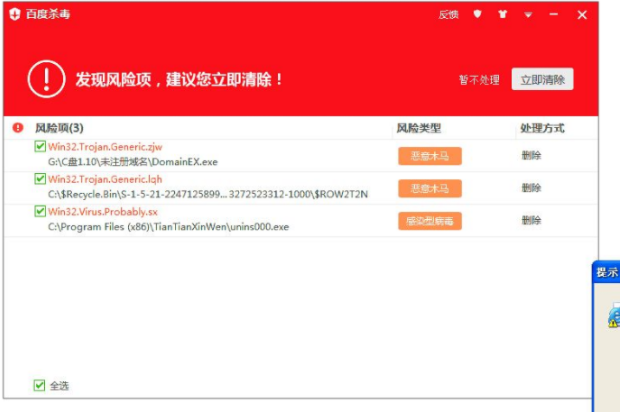Close the Baidu Antivirus window
The image size is (629, 419).
point(582,15)
